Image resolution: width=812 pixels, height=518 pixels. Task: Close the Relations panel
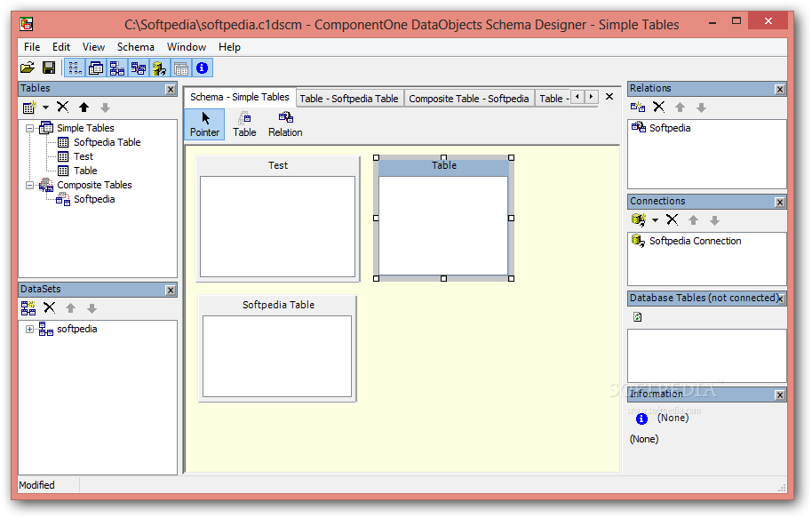[780, 89]
